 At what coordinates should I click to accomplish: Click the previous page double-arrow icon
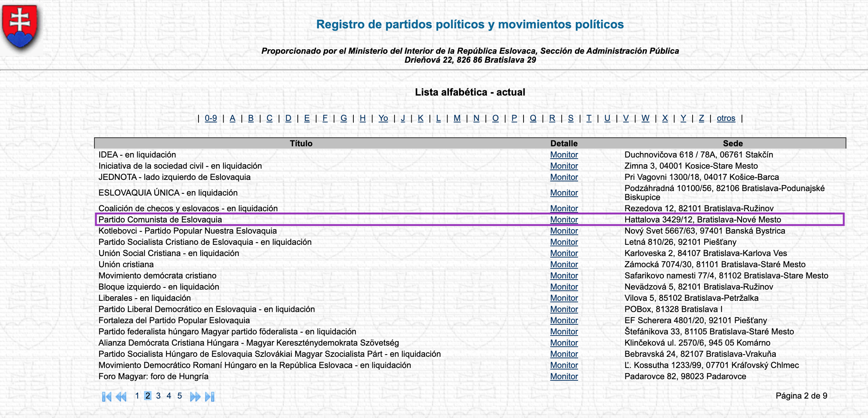[121, 396]
